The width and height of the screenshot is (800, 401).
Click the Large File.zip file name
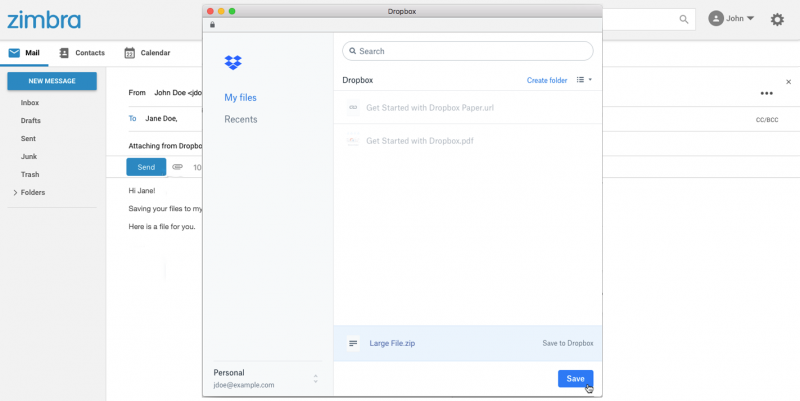point(392,343)
